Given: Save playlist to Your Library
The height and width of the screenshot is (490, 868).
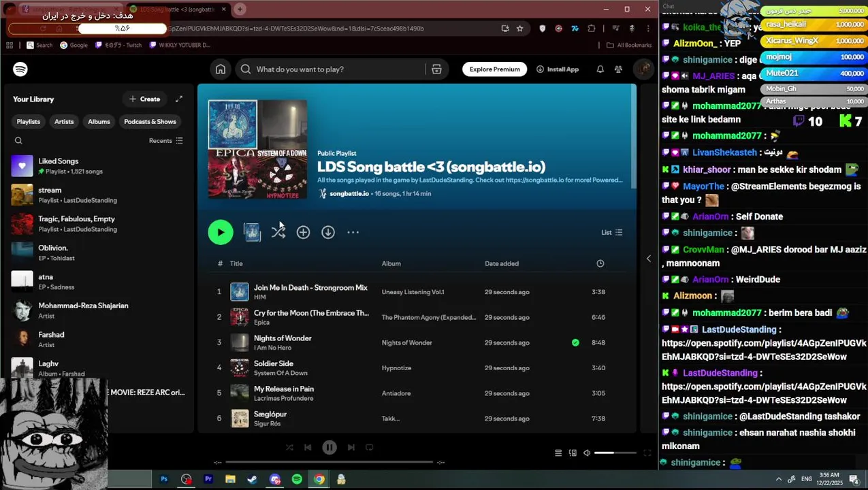Looking at the screenshot, I should pos(303,232).
